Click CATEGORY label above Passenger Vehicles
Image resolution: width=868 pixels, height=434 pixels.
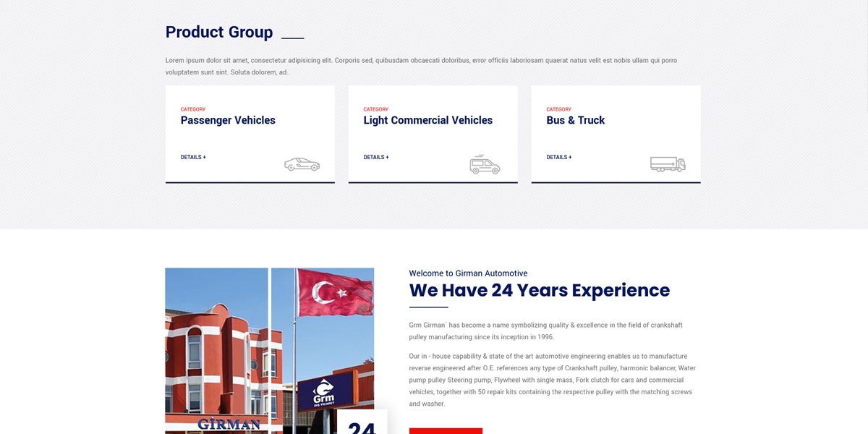(x=193, y=109)
